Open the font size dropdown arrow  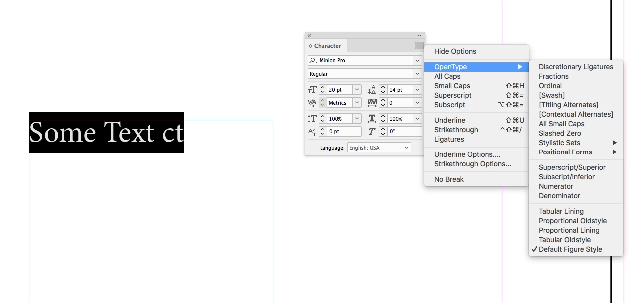click(x=357, y=90)
